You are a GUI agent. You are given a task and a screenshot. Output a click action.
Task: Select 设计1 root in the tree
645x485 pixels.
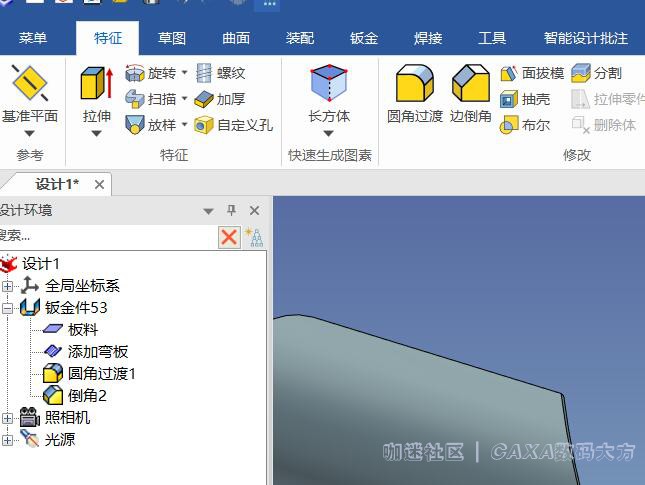tap(41, 264)
